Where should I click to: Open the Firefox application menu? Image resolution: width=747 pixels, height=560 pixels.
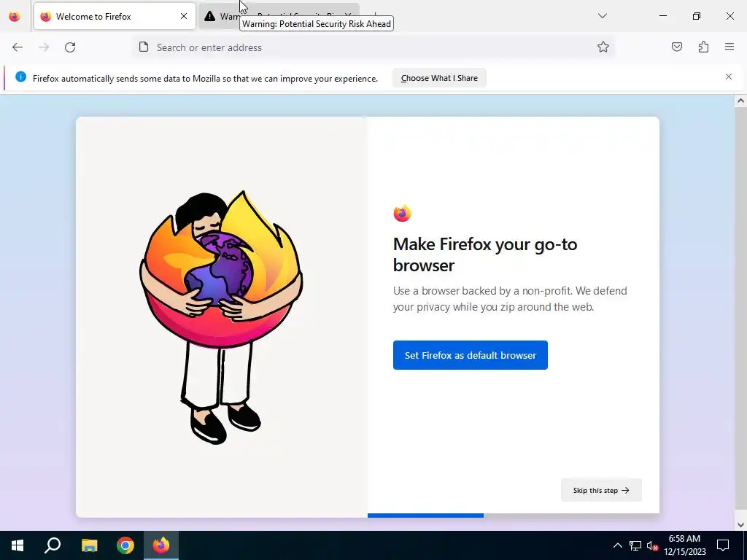[x=729, y=47]
